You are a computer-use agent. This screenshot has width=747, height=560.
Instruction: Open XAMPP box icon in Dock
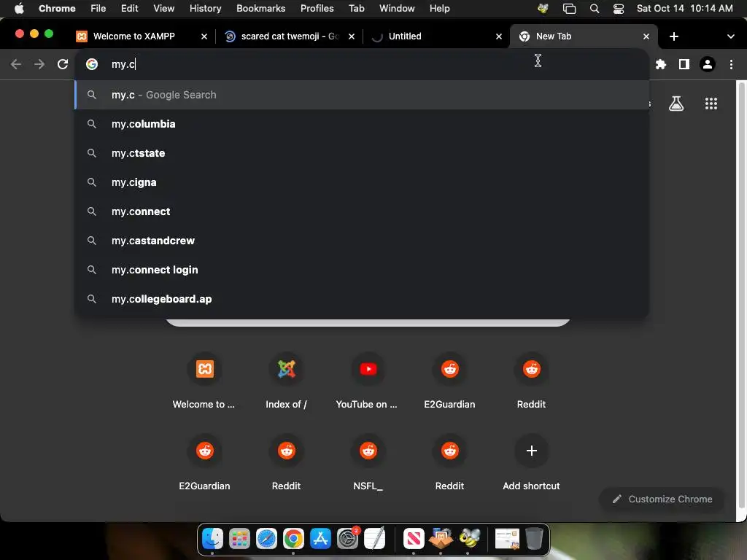pyautogui.click(x=441, y=539)
